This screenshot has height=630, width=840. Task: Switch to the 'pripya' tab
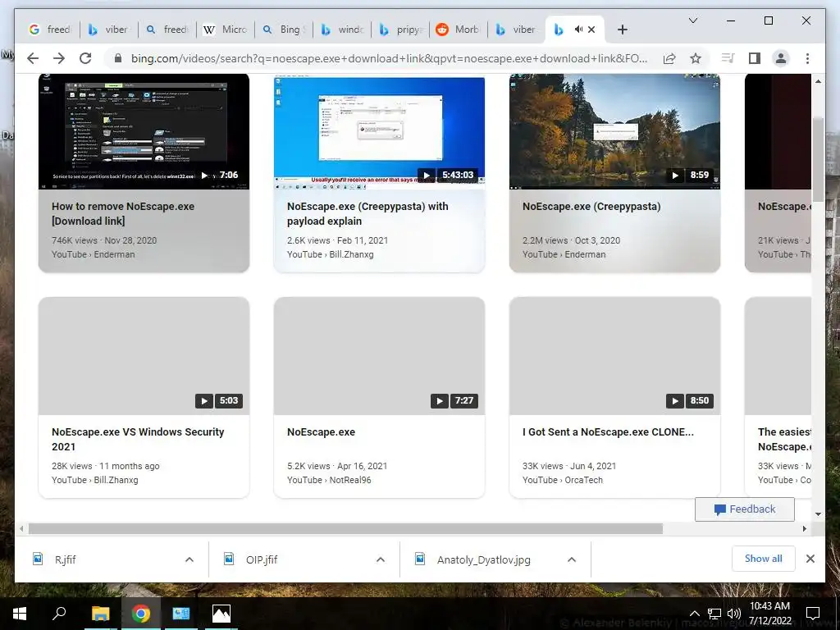pyautogui.click(x=400, y=30)
